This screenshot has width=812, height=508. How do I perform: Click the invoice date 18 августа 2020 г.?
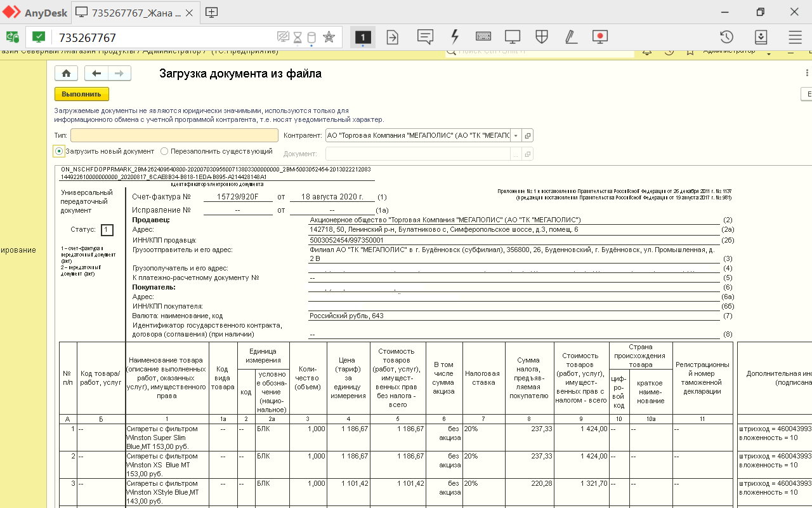pyautogui.click(x=332, y=197)
